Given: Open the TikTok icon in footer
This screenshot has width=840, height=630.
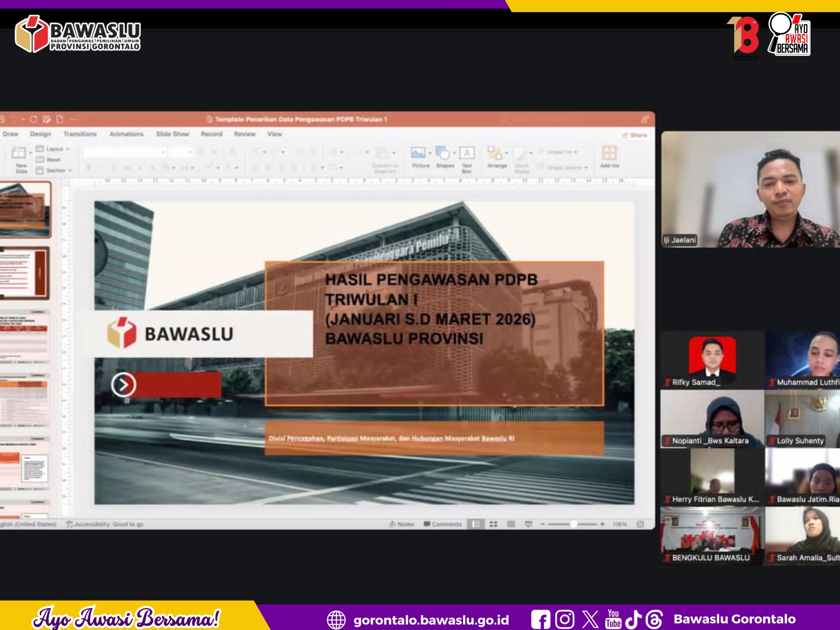Looking at the screenshot, I should pos(634,619).
